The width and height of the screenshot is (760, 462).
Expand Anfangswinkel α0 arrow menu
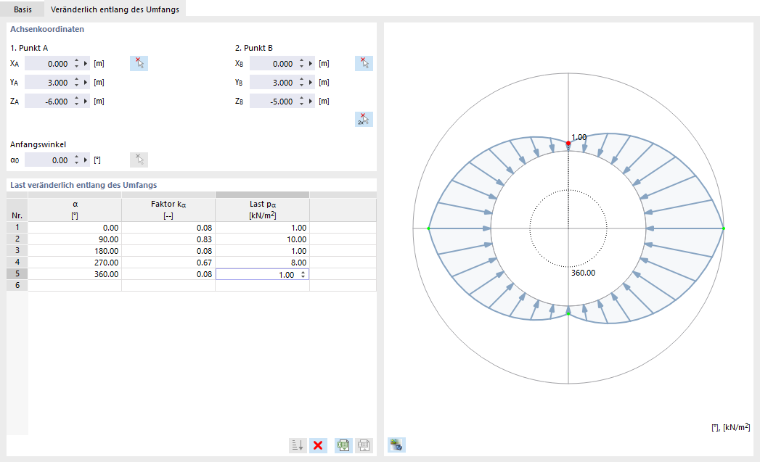86,160
